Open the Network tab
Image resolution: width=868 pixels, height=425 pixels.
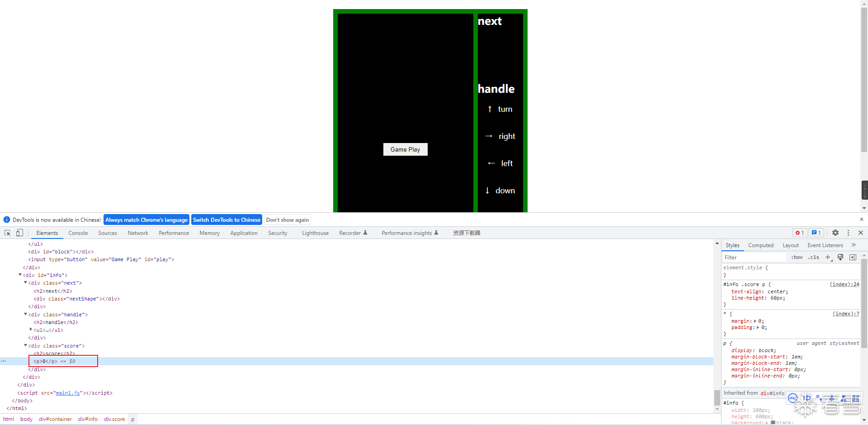click(x=138, y=233)
